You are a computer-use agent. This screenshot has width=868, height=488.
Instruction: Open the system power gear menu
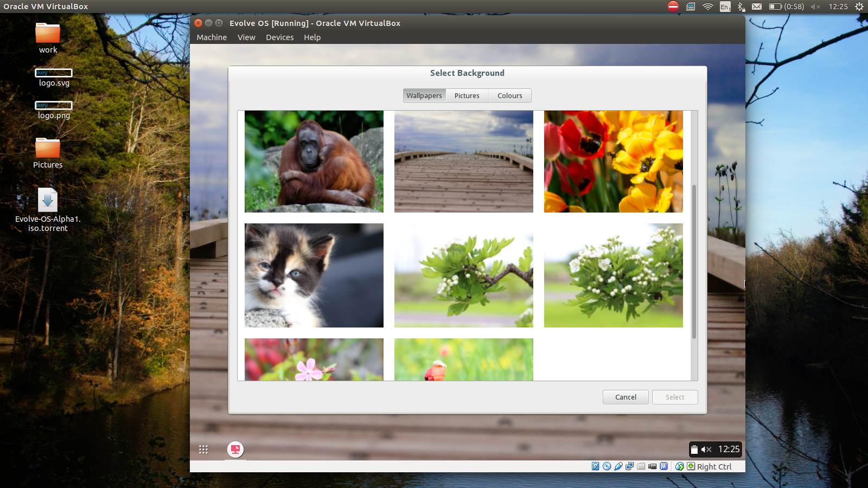(x=859, y=7)
